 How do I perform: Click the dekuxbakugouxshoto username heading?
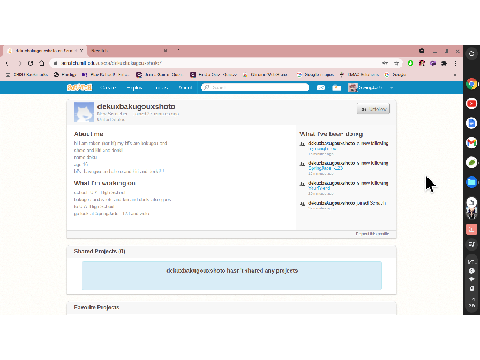click(136, 106)
